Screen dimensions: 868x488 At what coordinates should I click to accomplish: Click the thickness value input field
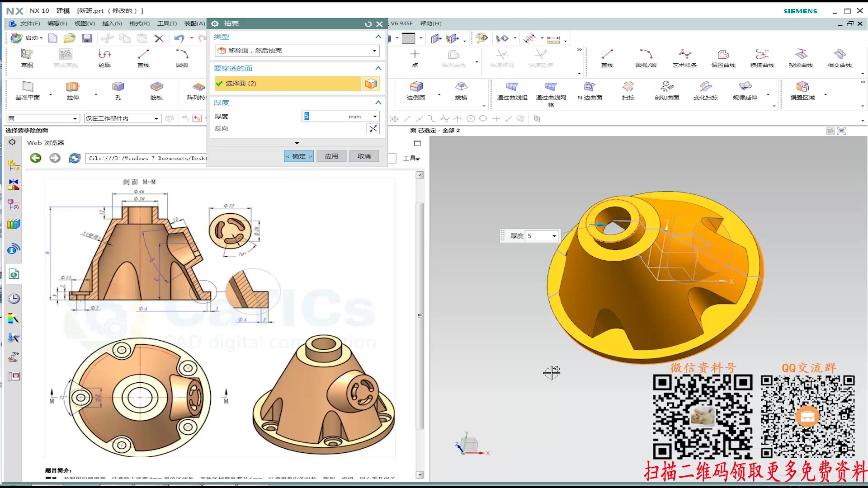point(325,117)
